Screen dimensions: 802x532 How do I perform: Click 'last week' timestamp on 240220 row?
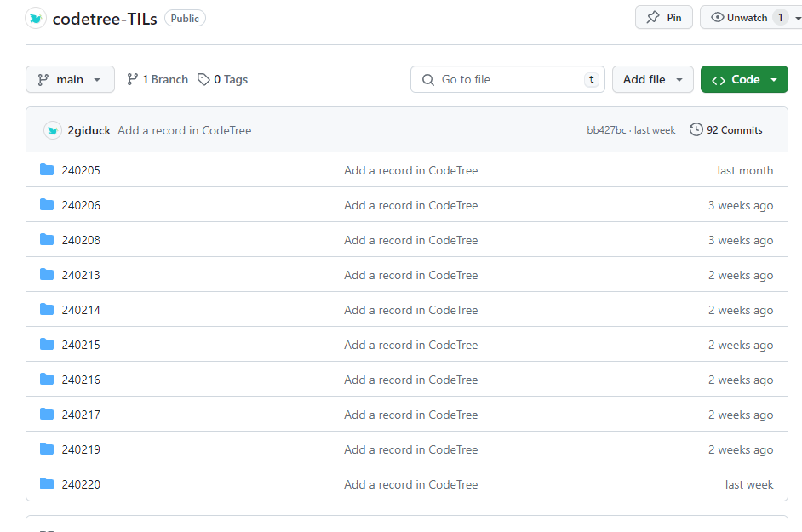[749, 484]
